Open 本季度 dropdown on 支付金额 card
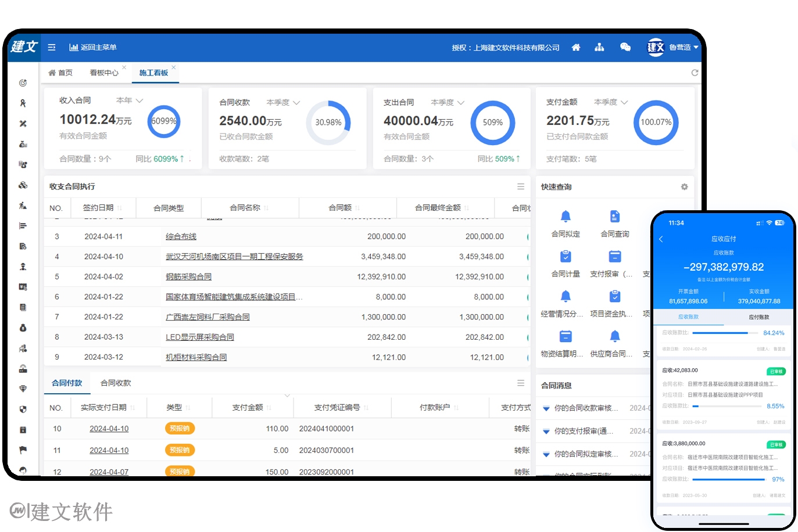The width and height of the screenshot is (798, 532). click(611, 102)
